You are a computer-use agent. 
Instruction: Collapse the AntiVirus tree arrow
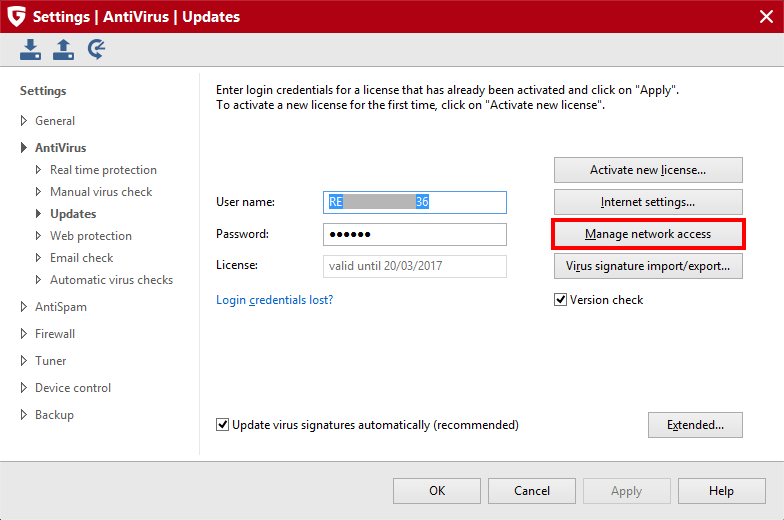24,148
